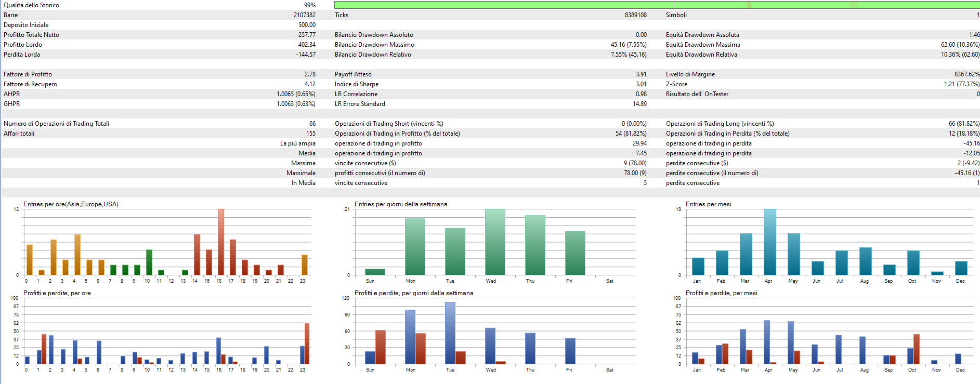
Task: Select the value '45.16 (7.55%)'
Action: click(629, 45)
